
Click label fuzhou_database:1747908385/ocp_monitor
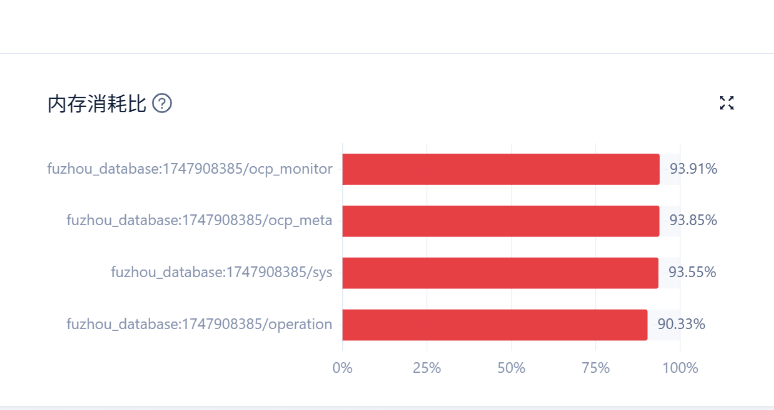pyautogui.click(x=190, y=169)
